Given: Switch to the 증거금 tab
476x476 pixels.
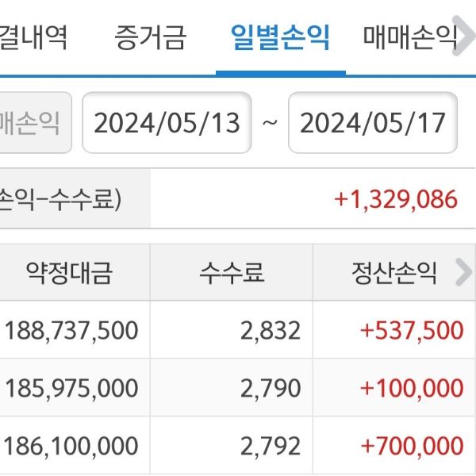Looking at the screenshot, I should (150, 36).
